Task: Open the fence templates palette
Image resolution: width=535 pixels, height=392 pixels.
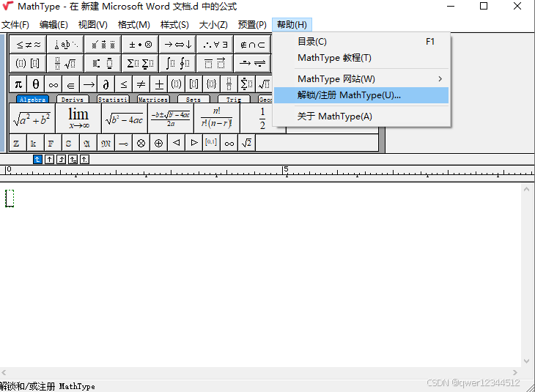Action: point(29,63)
